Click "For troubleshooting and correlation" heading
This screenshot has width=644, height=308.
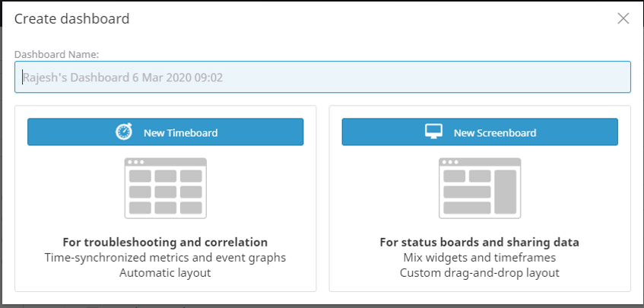[x=165, y=243]
